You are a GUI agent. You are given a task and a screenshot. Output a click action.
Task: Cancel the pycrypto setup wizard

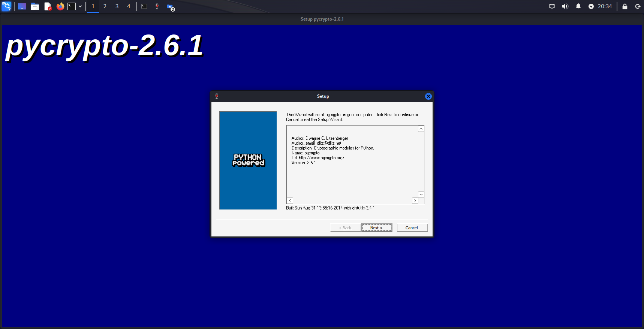click(412, 228)
